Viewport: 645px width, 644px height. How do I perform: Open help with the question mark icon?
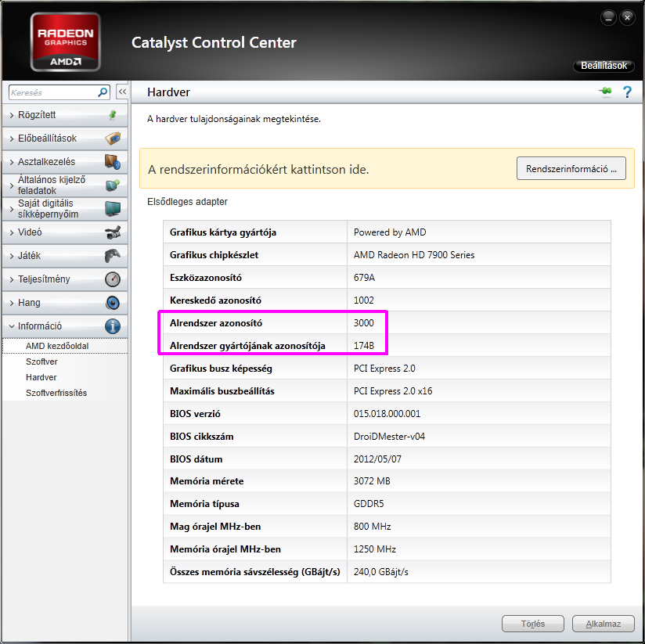tap(627, 92)
